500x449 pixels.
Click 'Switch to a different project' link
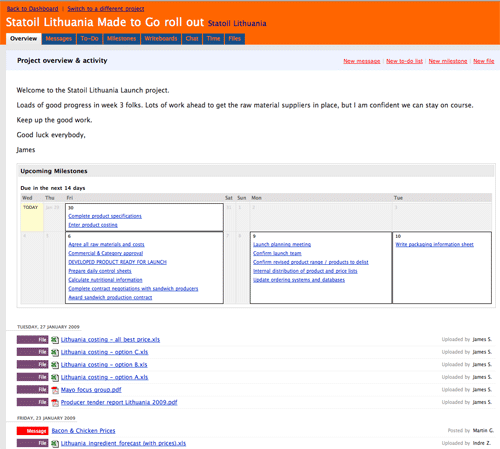click(106, 9)
